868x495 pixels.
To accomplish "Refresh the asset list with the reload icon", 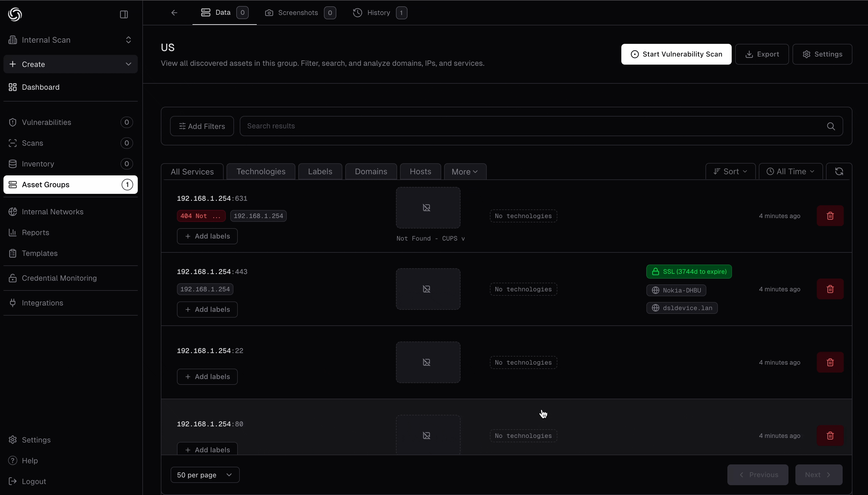I will (839, 171).
